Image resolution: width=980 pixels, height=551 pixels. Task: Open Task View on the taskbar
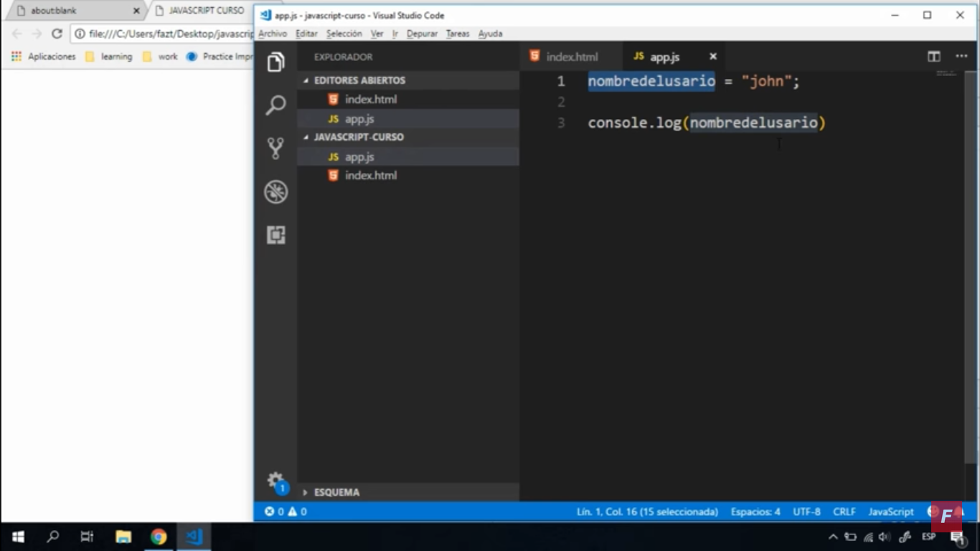pos(87,537)
